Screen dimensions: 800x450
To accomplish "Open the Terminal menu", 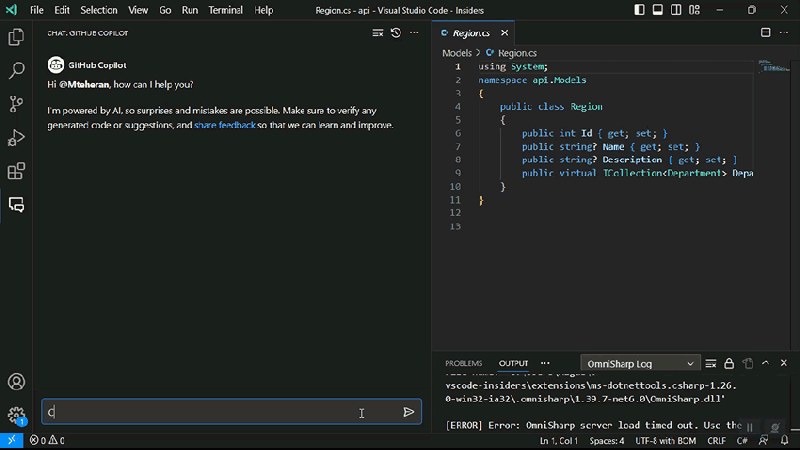I will pyautogui.click(x=226, y=10).
